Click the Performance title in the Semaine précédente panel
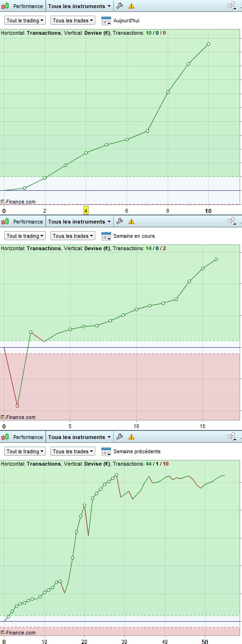Viewport: 242px width, 644px height. 28,437
